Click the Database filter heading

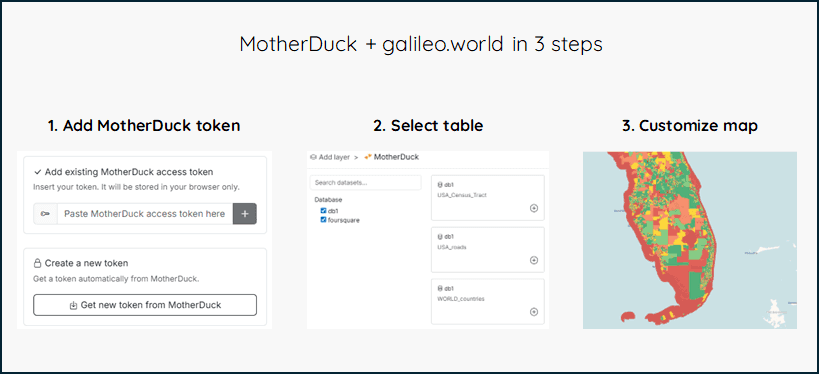click(329, 200)
